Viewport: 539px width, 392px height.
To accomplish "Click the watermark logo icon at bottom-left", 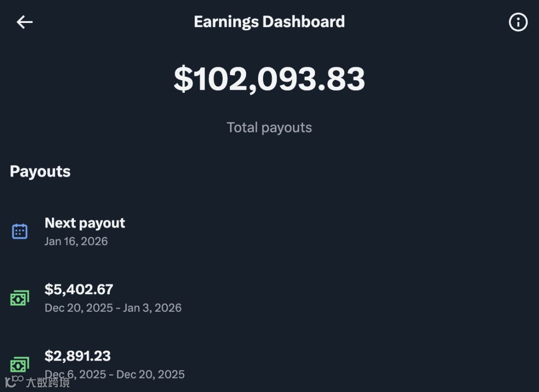I will (14, 382).
